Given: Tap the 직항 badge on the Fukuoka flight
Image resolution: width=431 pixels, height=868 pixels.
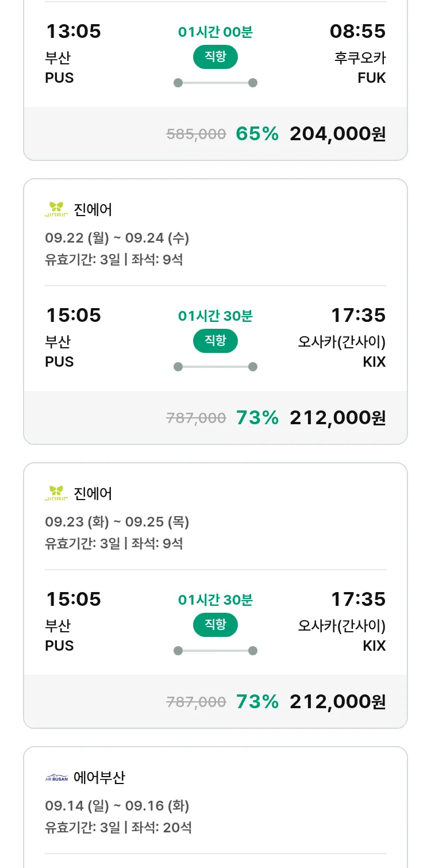Looking at the screenshot, I should 215,57.
